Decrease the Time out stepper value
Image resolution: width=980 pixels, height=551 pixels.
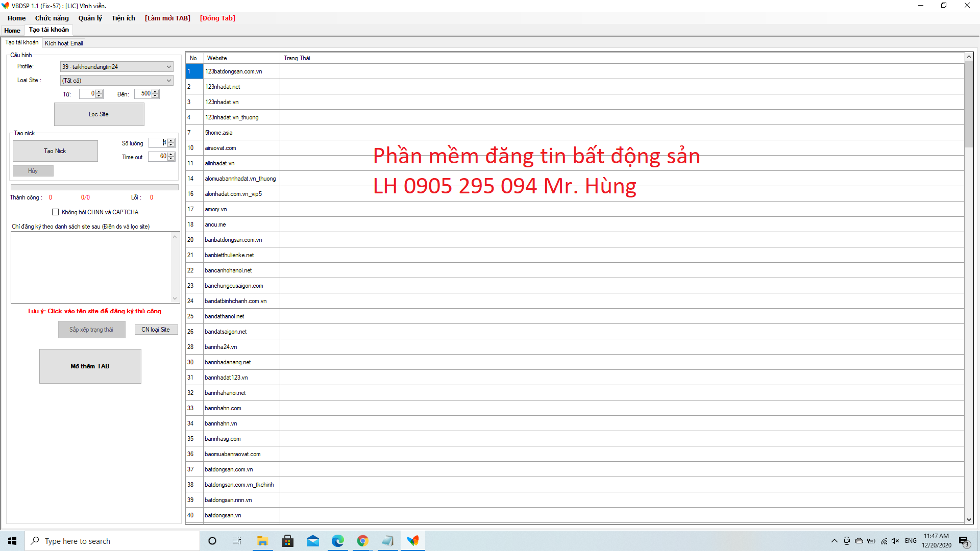[171, 159]
